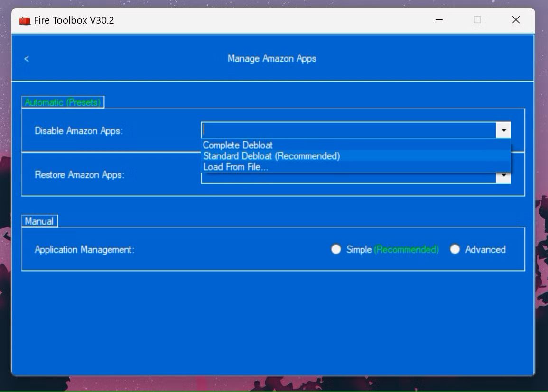Choose Load From File... option
548x392 pixels.
coord(235,167)
